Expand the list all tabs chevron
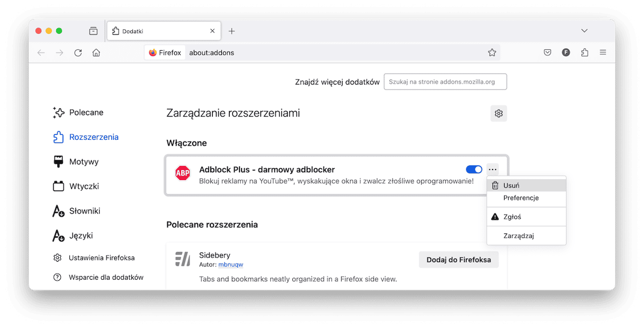The height and width of the screenshot is (328, 644). tap(584, 31)
